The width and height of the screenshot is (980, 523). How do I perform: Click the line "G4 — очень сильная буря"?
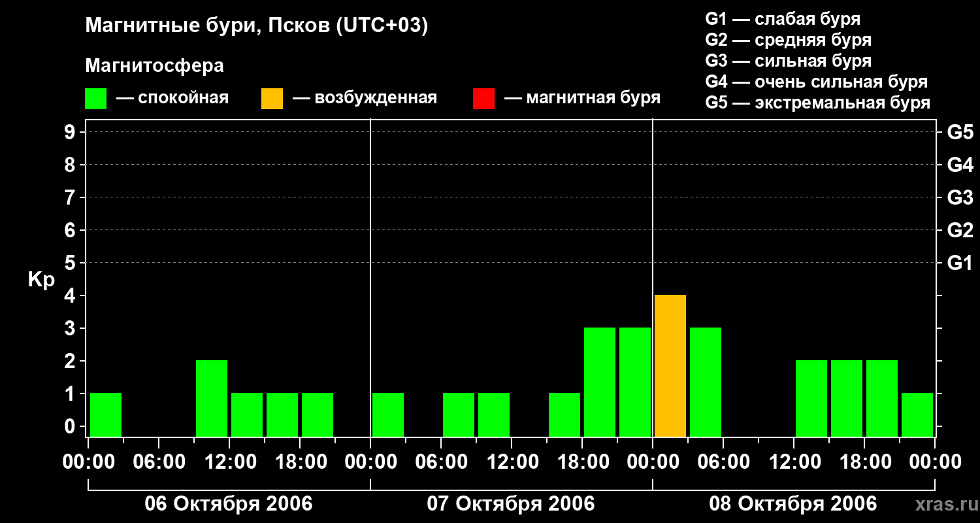coord(817,82)
